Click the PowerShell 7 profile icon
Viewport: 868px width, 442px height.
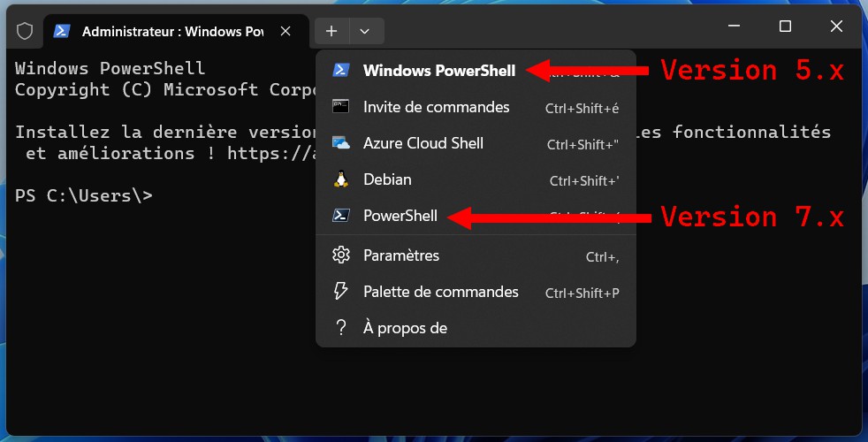click(340, 216)
